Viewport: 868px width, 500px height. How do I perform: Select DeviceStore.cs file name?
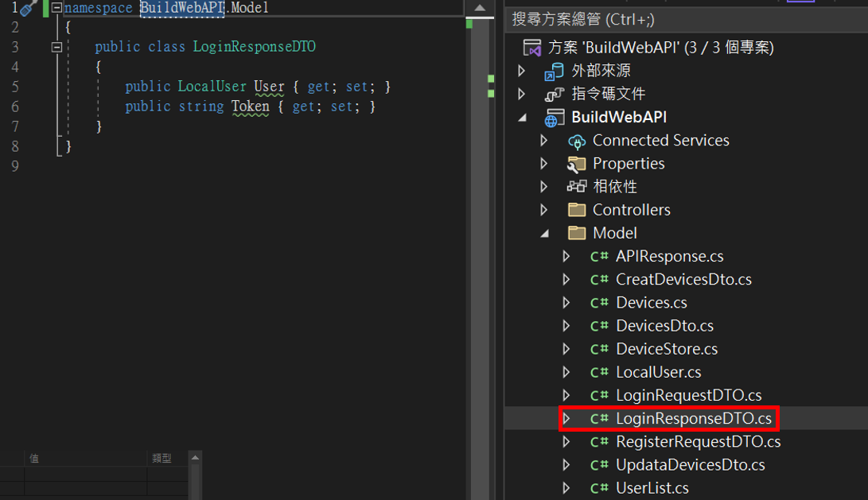(667, 349)
